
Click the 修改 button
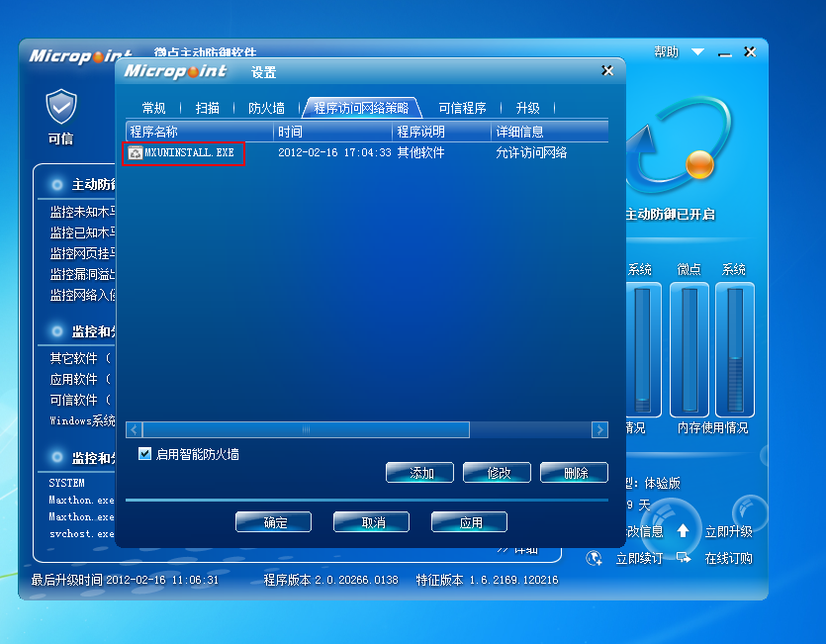click(497, 472)
